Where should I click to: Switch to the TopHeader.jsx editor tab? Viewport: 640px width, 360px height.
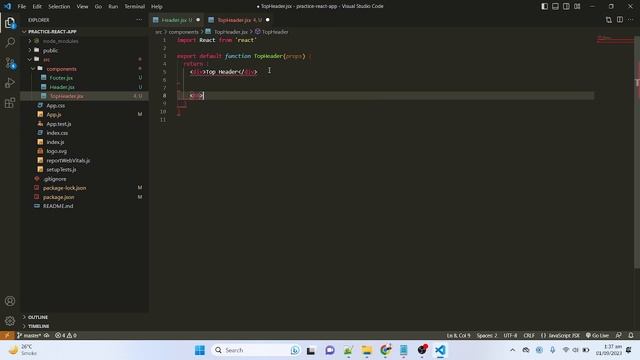click(239, 20)
